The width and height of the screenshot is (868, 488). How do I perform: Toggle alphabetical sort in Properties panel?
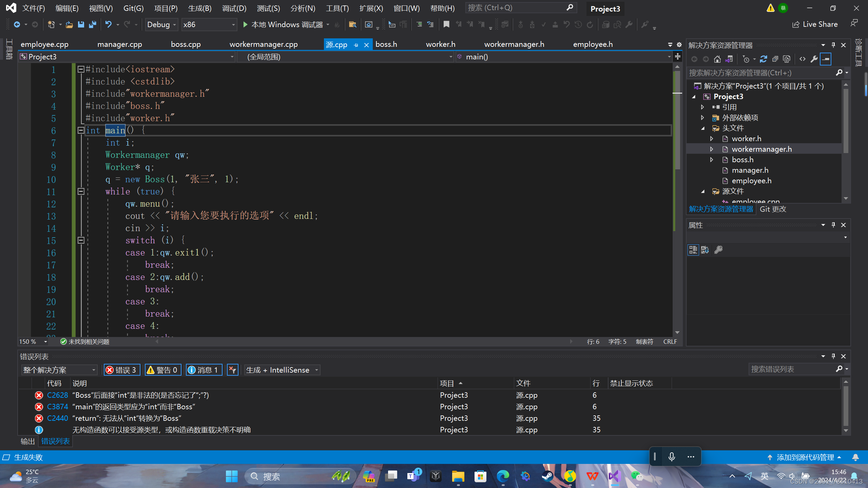[705, 250]
